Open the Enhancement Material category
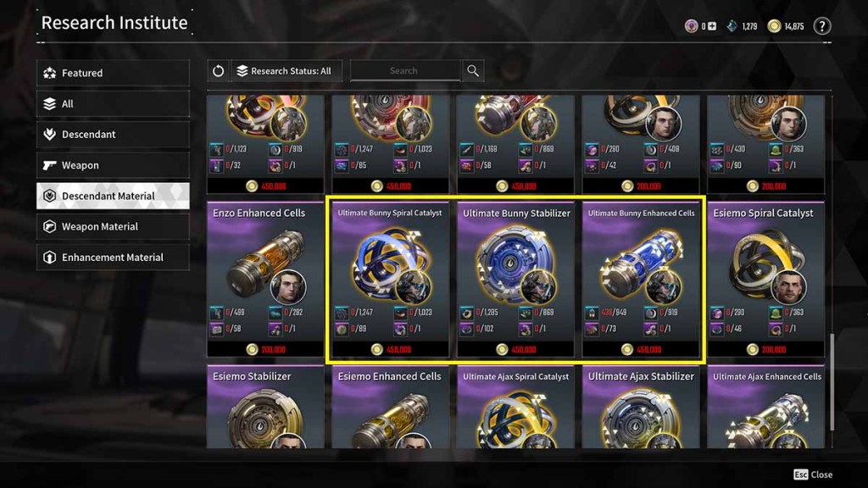The height and width of the screenshot is (488, 868). (x=113, y=258)
